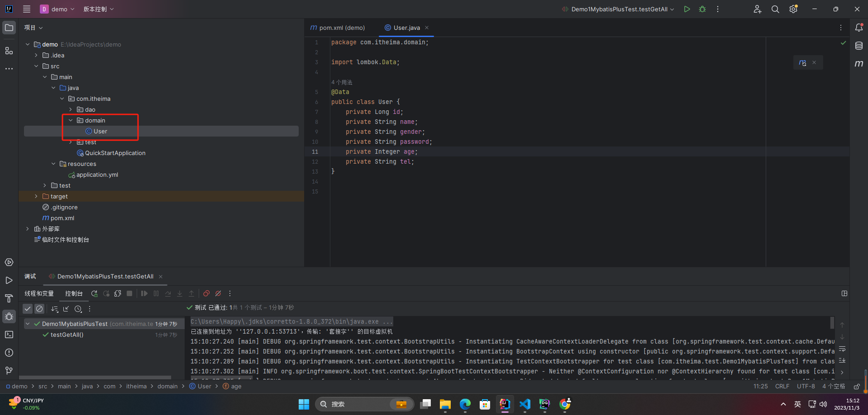Toggle show ignored tests button
This screenshot has width=868, height=415.
pyautogui.click(x=39, y=309)
